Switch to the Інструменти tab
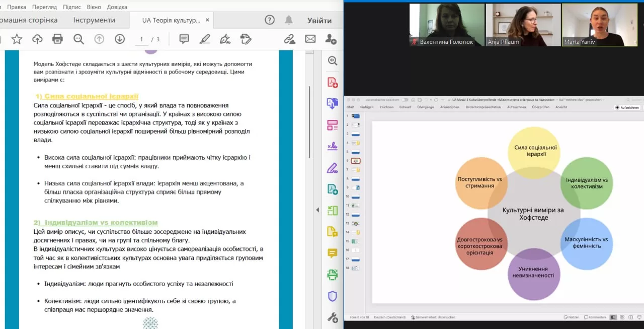 [94, 20]
